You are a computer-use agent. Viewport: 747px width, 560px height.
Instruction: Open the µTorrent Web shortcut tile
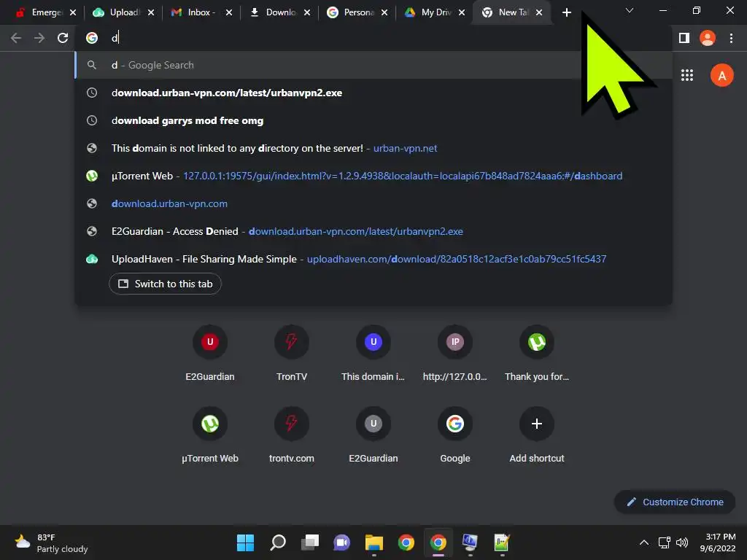tap(210, 435)
